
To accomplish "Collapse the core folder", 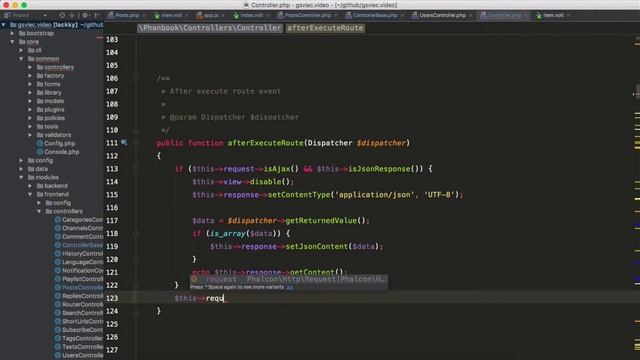I will pos(13,42).
